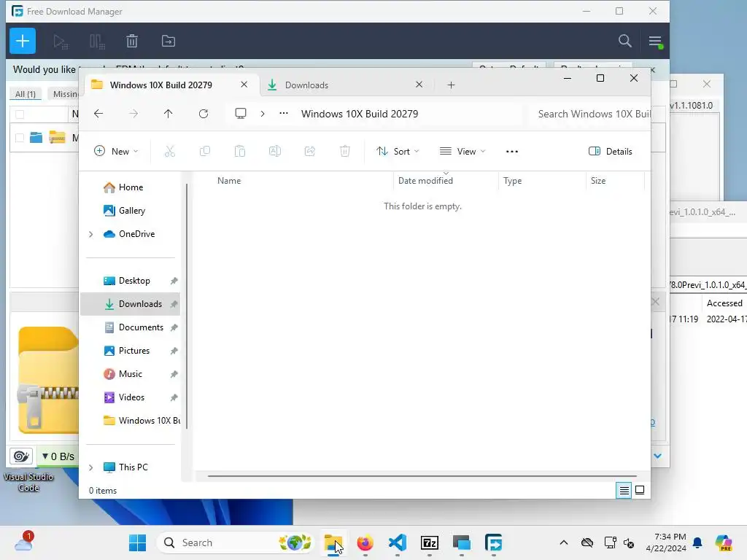Refresh the File Explorer folder view

pos(204,114)
